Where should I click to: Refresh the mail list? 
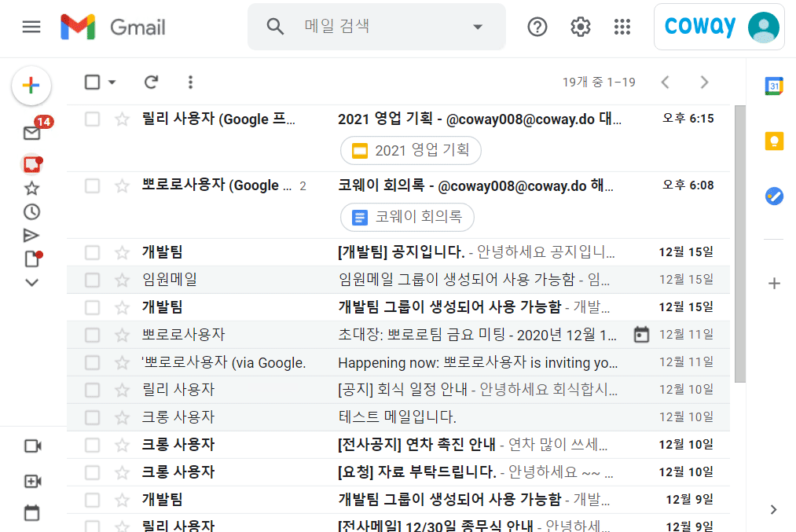coord(152,83)
